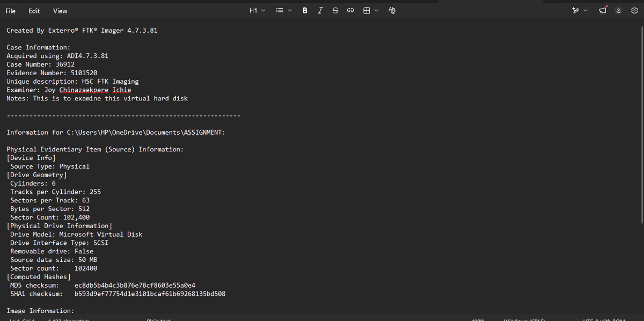
Task: Open the AI rewrite pen dropdown
Action: coord(580,11)
